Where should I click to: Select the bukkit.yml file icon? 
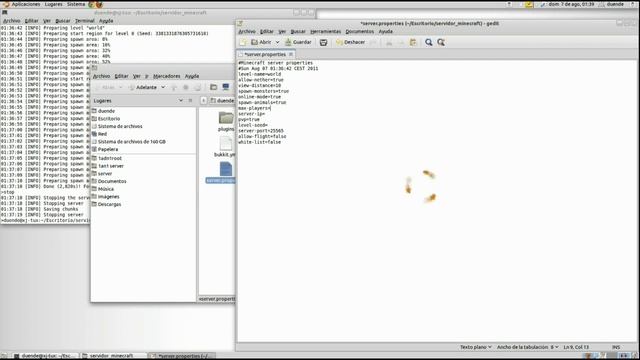(226, 144)
